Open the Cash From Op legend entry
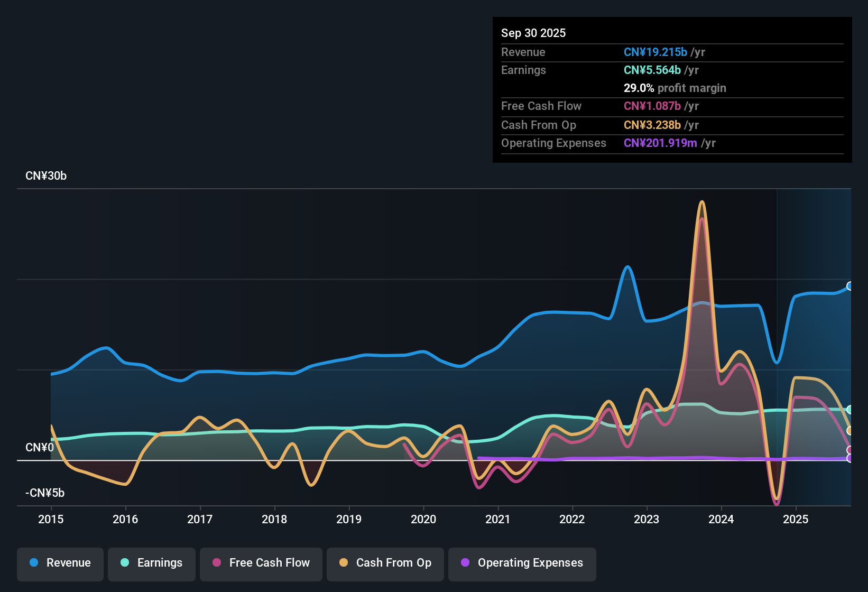The width and height of the screenshot is (868, 592). tap(385, 563)
